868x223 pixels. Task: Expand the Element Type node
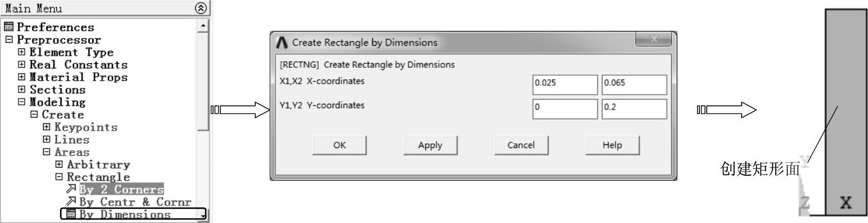[22, 52]
